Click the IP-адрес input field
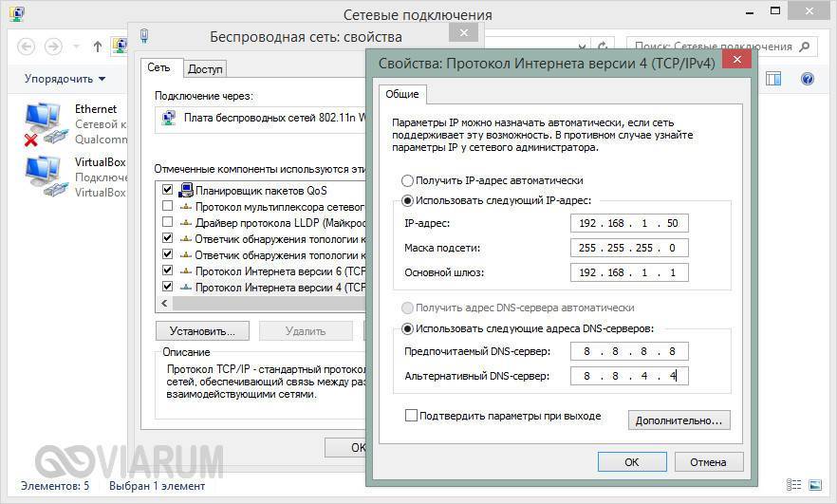The width and height of the screenshot is (837, 504). pos(629,223)
